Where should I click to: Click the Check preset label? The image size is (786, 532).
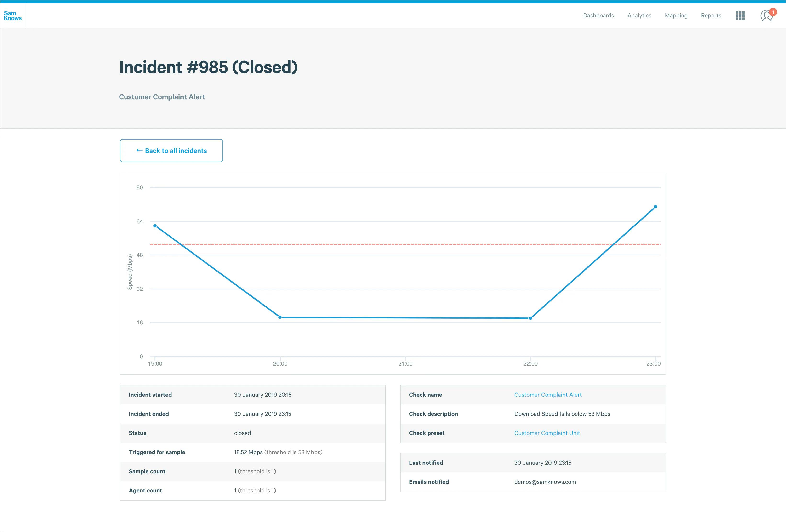click(x=427, y=433)
